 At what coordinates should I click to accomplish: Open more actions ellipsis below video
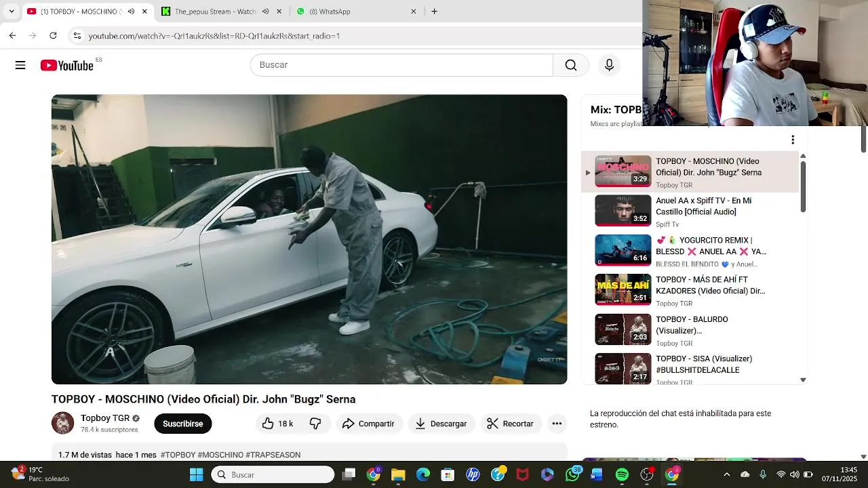click(557, 424)
